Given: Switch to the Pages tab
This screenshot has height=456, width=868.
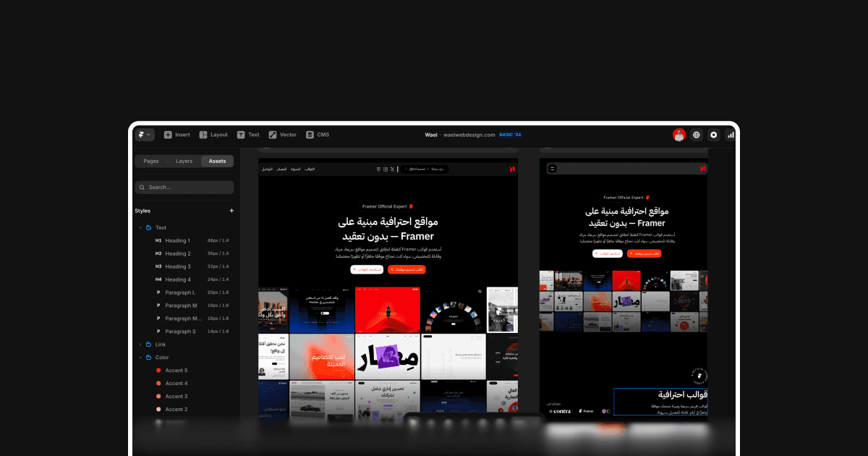Looking at the screenshot, I should pyautogui.click(x=151, y=161).
